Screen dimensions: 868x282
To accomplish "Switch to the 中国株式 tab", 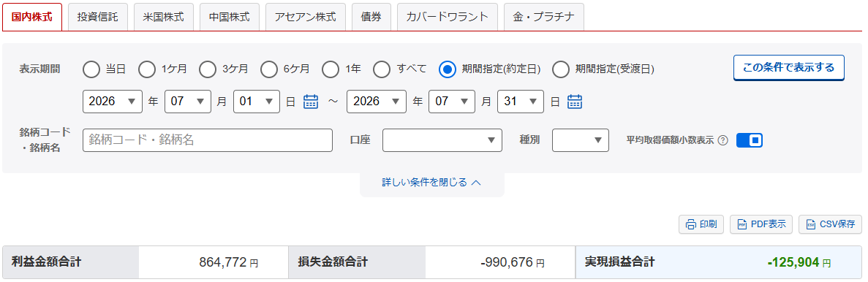I will coord(229,17).
